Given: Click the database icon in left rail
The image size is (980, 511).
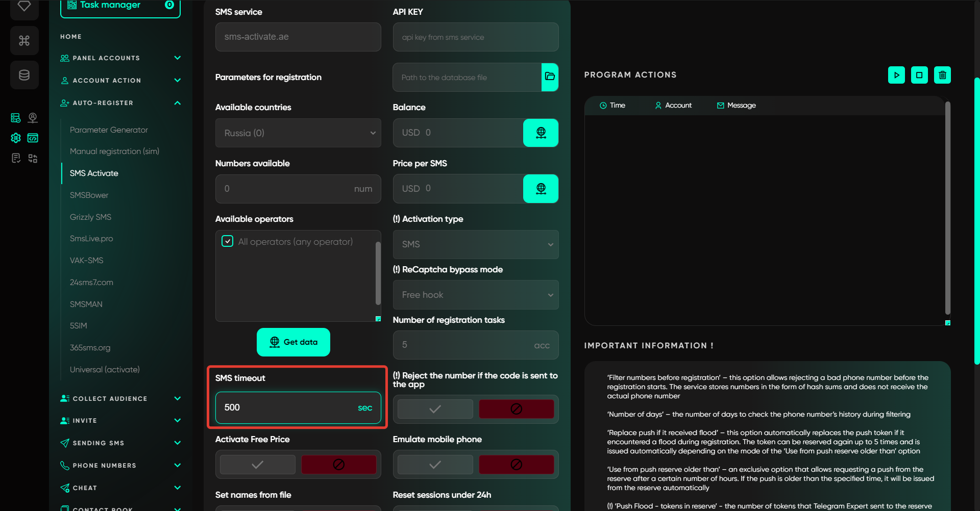Looking at the screenshot, I should pos(24,75).
